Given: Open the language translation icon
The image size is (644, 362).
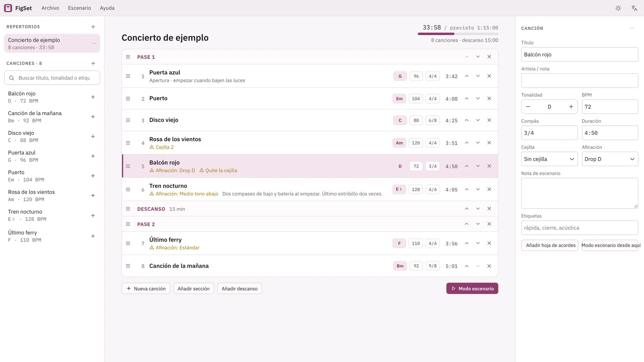Looking at the screenshot, I should 634,8.
